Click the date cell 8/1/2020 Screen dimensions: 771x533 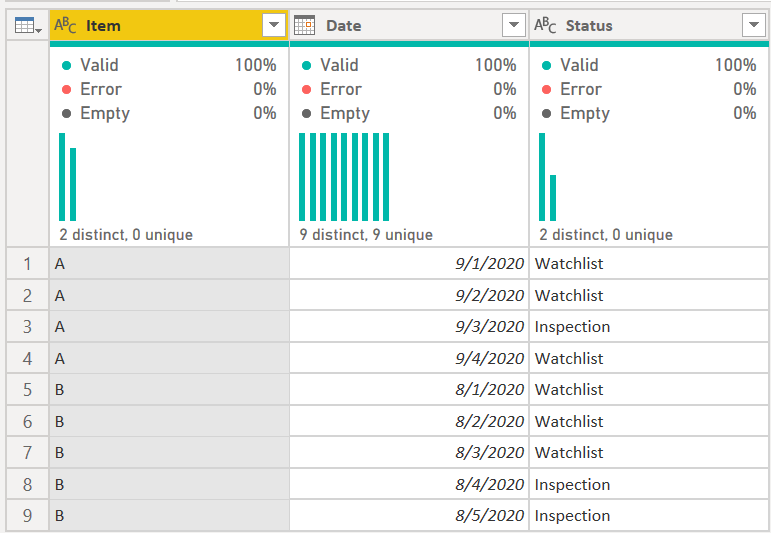click(409, 389)
